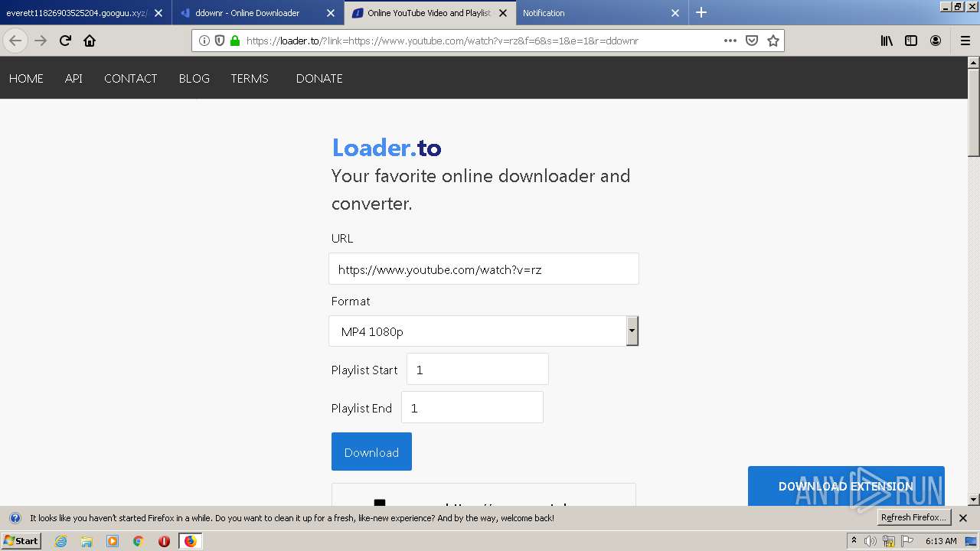Open the Firefox hamburger menu
The image size is (980, 551).
tap(965, 41)
